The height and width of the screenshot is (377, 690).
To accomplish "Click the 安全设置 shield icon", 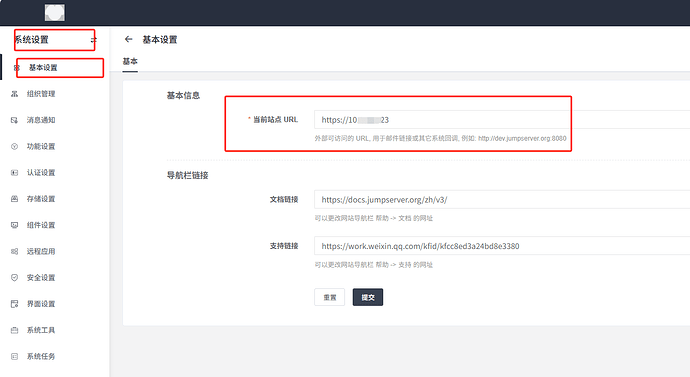I will click(15, 278).
